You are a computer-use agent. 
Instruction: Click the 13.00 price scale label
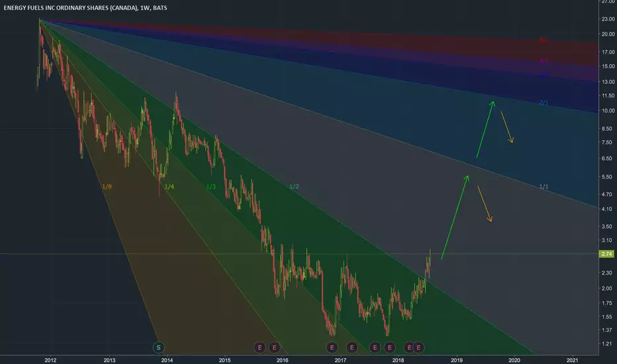[x=608, y=82]
